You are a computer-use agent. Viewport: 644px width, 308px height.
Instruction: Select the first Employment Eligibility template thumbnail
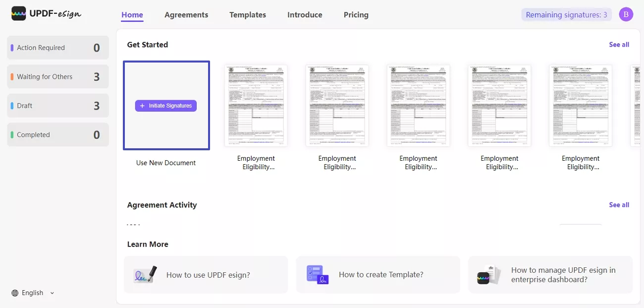coord(256,106)
